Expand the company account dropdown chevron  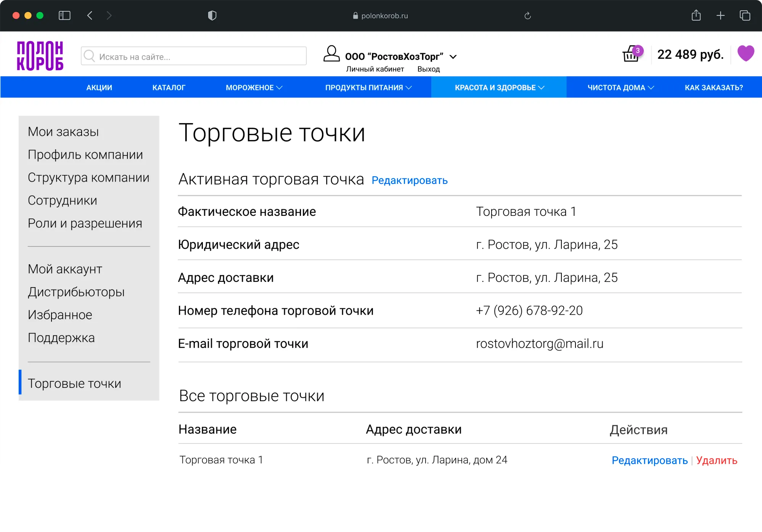[x=453, y=57]
